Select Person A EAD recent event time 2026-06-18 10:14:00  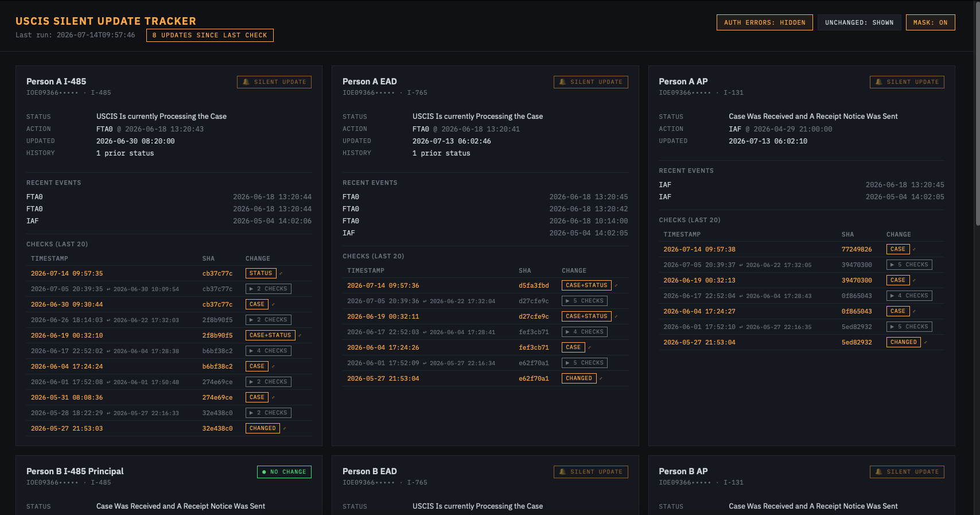pyautogui.click(x=589, y=221)
